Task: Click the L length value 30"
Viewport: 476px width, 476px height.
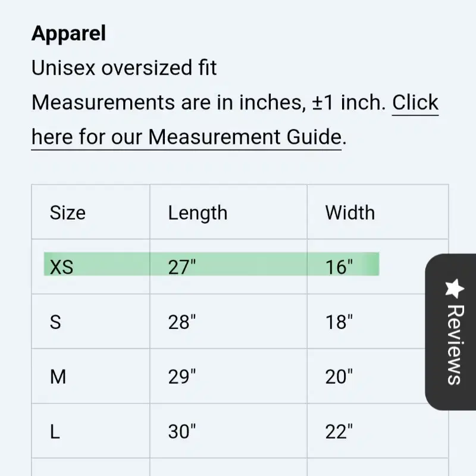Action: [182, 431]
